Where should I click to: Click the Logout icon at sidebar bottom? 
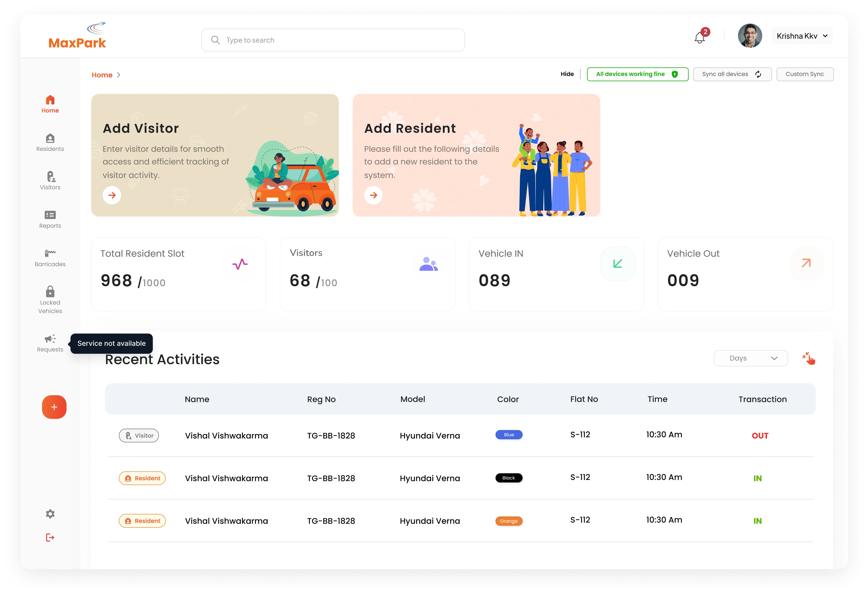(x=50, y=537)
